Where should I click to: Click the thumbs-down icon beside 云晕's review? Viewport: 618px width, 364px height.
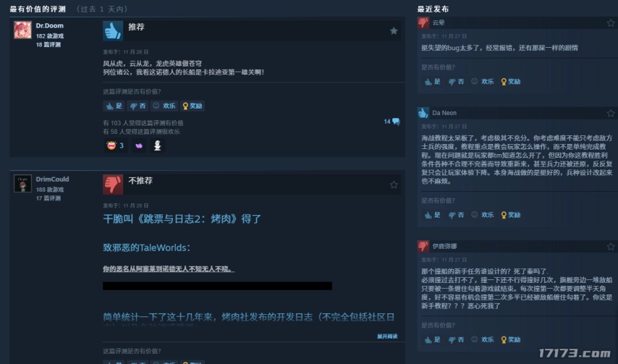[x=423, y=22]
